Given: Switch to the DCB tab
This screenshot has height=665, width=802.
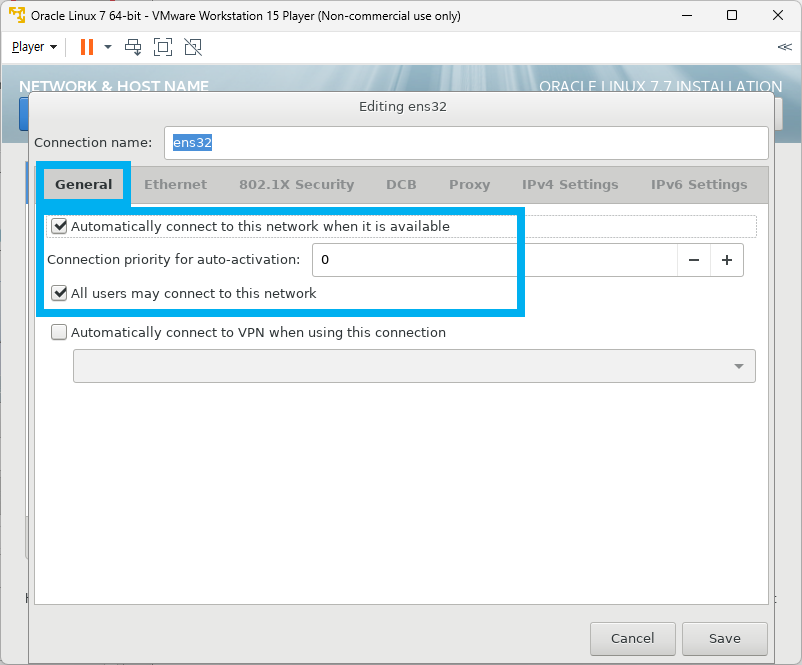Looking at the screenshot, I should [x=401, y=185].
